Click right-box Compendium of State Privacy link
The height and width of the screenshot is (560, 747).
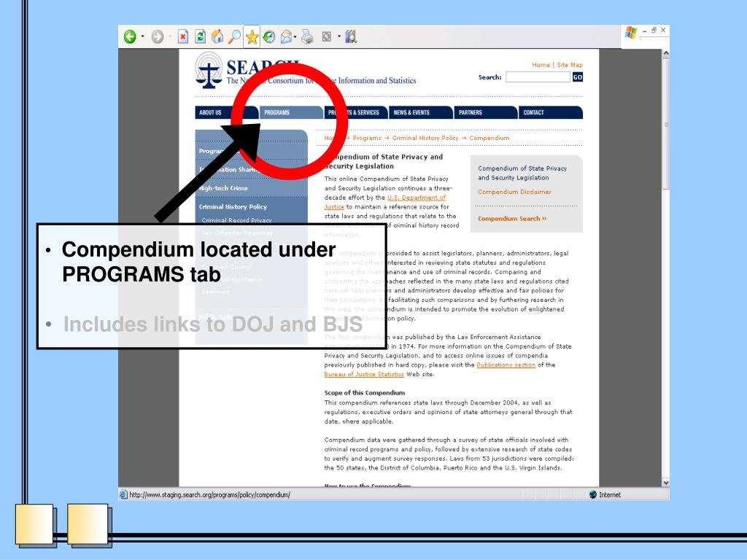(522, 173)
